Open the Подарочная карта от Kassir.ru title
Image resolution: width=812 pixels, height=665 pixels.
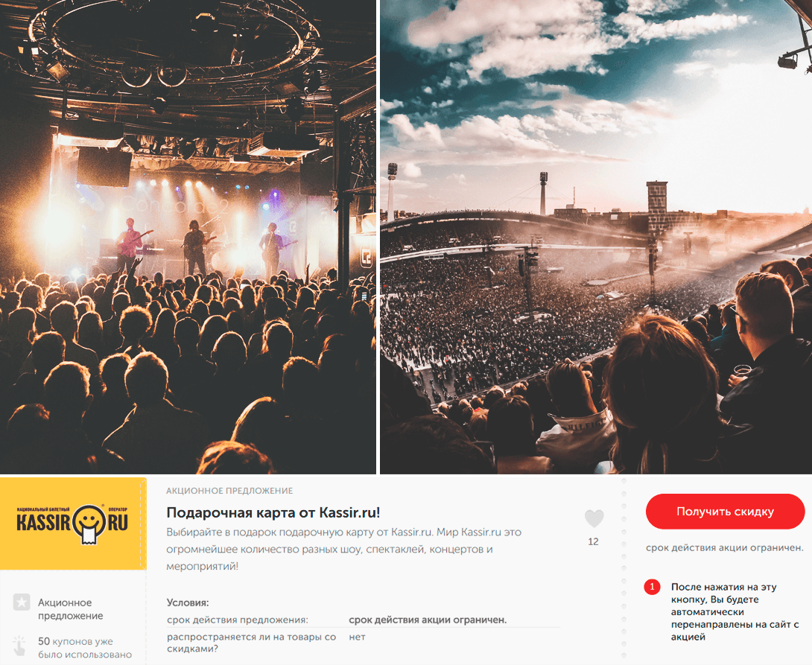(273, 513)
